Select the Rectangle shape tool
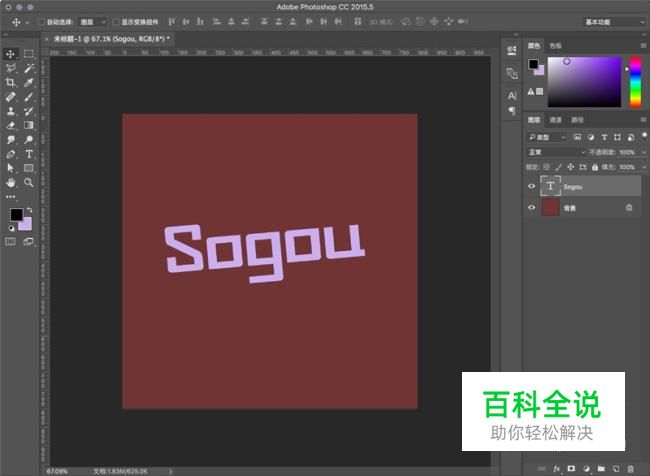650x476 pixels. click(29, 168)
